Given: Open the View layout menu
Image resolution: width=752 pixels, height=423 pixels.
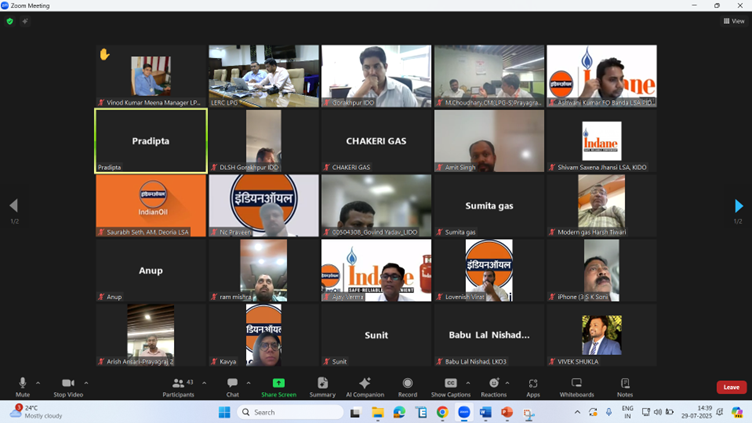Looking at the screenshot, I should [733, 21].
